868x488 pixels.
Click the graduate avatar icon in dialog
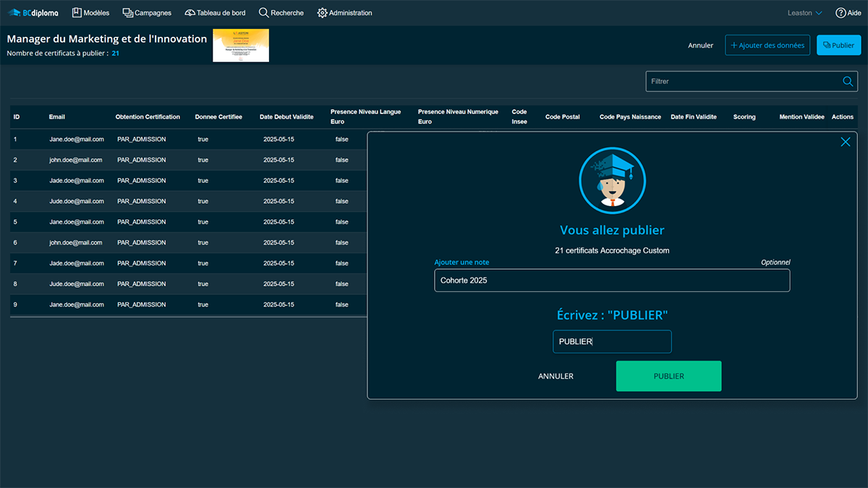click(612, 181)
